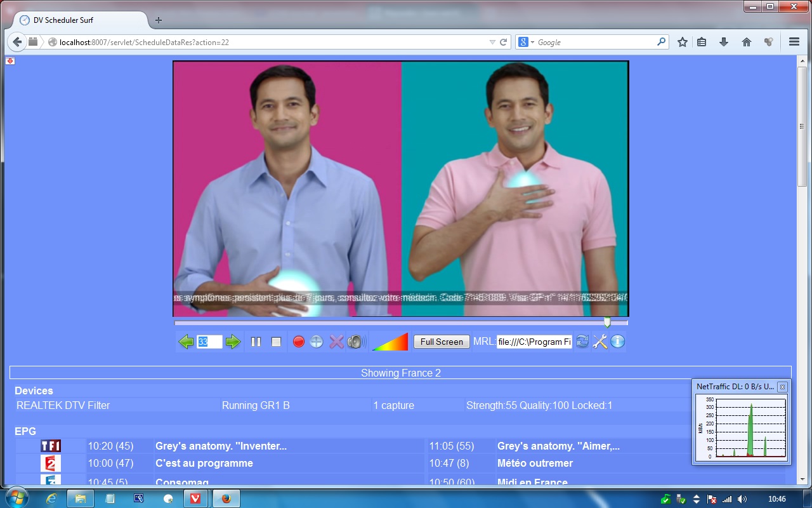Refresh the stream with blue arrows icon
Viewport: 812px width, 508px height.
point(582,342)
